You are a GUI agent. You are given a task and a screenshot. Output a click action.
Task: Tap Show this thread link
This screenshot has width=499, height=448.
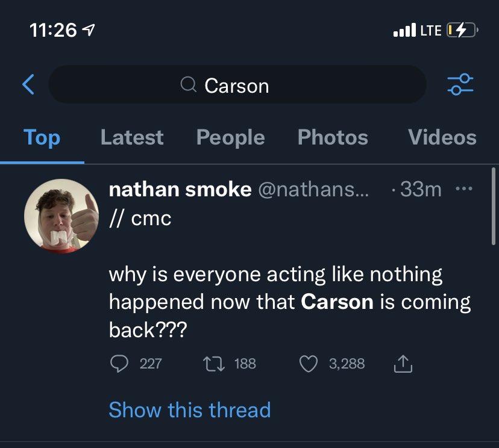point(189,410)
